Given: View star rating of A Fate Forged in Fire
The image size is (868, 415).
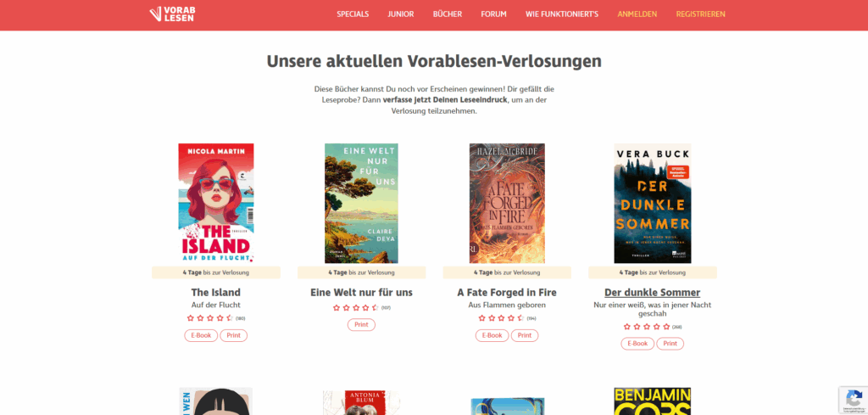Looking at the screenshot, I should [501, 318].
